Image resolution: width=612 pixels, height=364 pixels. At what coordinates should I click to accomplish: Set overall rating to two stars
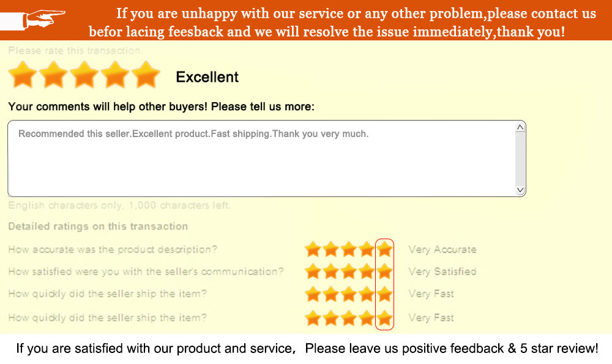tap(54, 75)
